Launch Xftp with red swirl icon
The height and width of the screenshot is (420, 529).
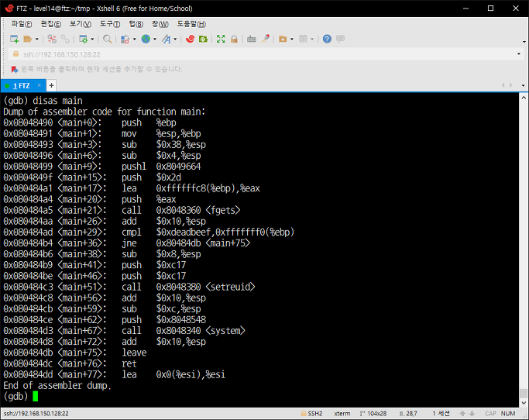(190, 40)
